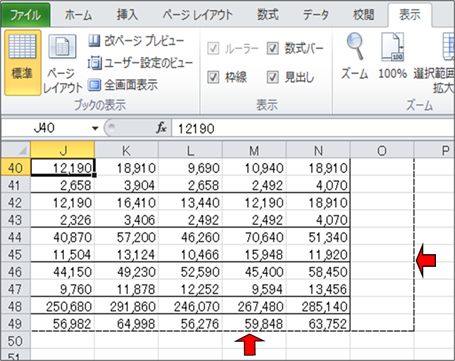The width and height of the screenshot is (455, 361).
Task: Click cell containing 57,200
Action: coord(126,237)
